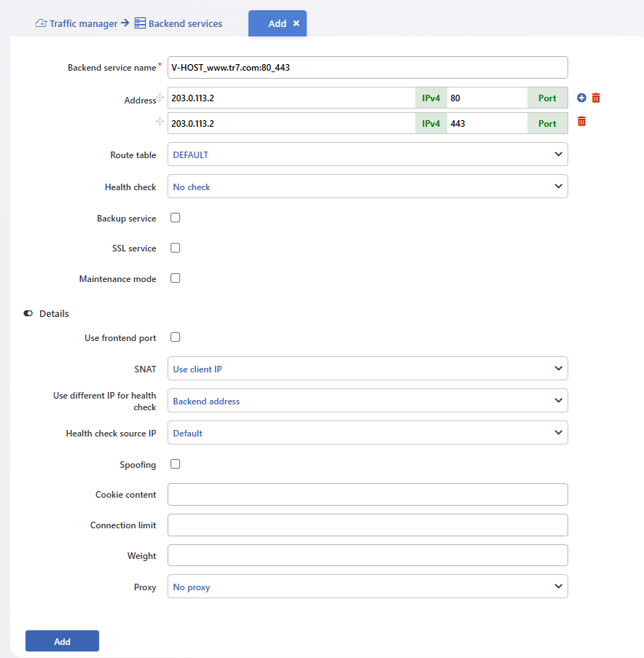Open the SNAT dropdown
The image size is (644, 658).
tap(367, 369)
